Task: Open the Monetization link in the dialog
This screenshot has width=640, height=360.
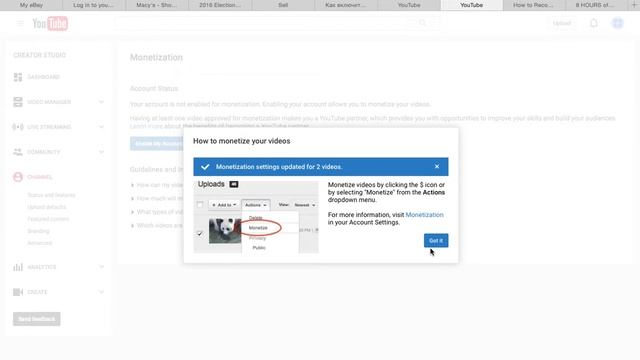Action: [x=424, y=215]
